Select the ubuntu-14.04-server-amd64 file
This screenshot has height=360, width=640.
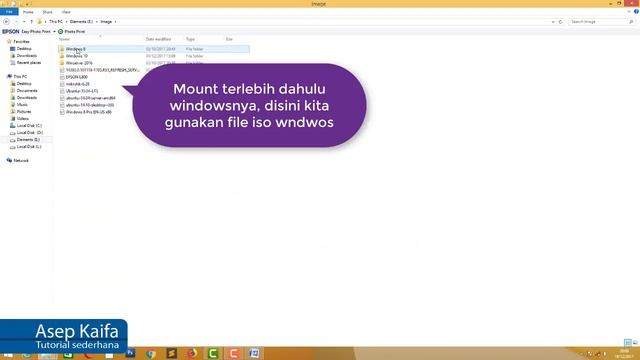[x=91, y=98]
